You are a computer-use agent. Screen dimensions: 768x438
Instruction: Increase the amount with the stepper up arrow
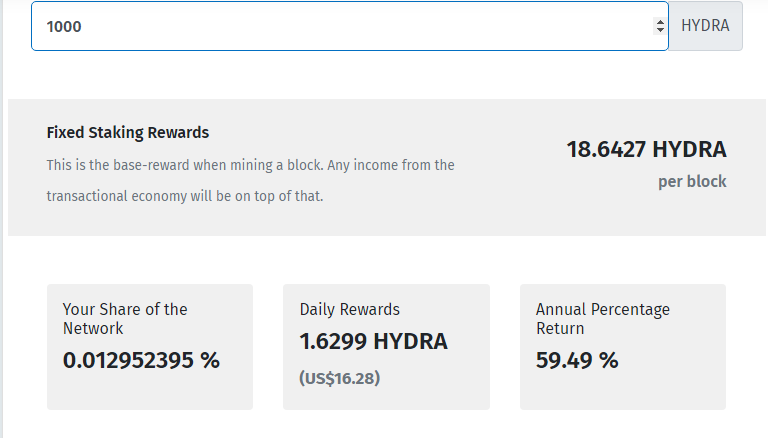pyautogui.click(x=660, y=22)
